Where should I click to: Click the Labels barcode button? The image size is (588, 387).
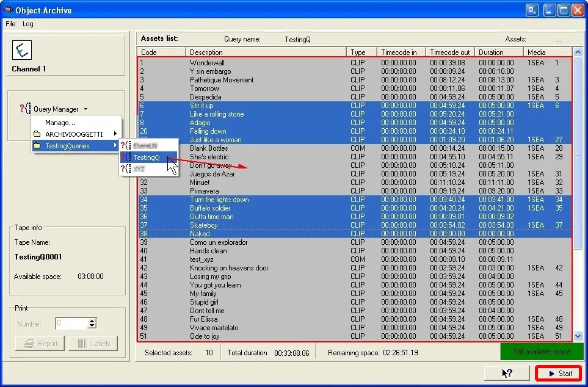coord(93,343)
